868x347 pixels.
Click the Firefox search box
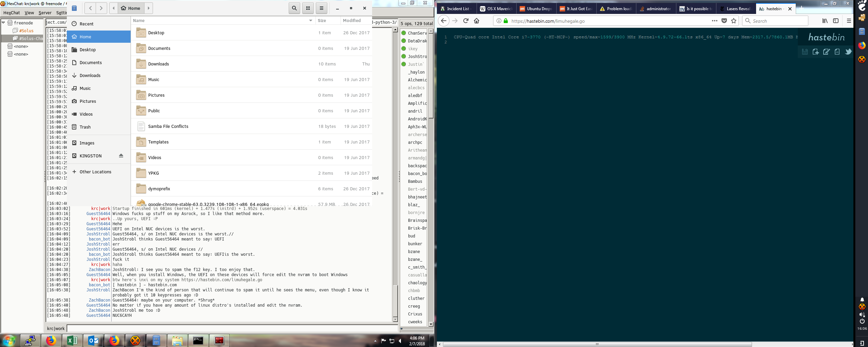[x=775, y=21]
